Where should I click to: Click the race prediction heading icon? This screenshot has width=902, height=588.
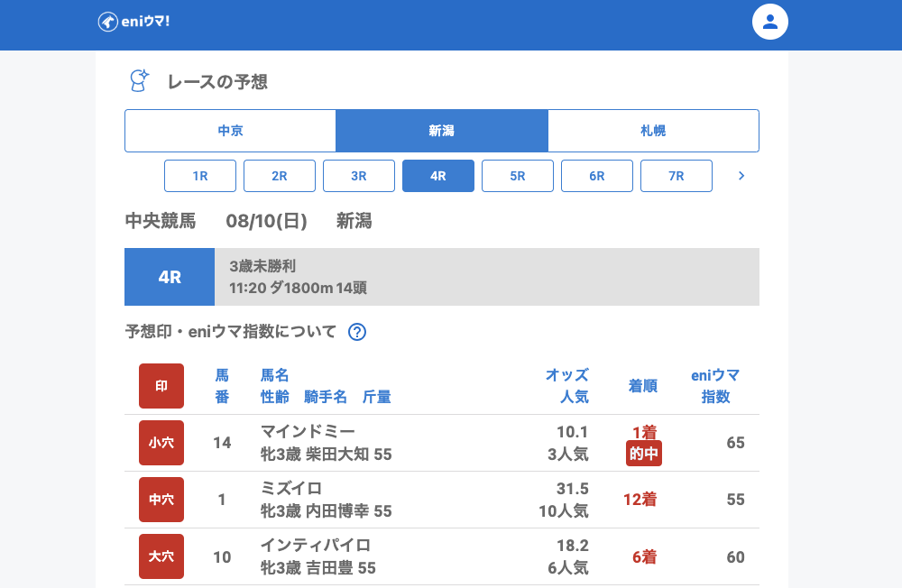coord(138,81)
